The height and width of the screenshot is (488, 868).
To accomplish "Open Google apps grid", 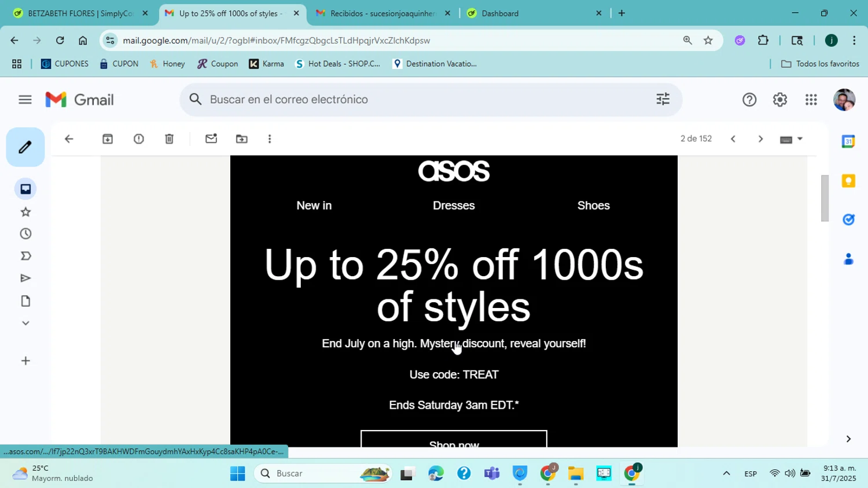I will point(811,100).
